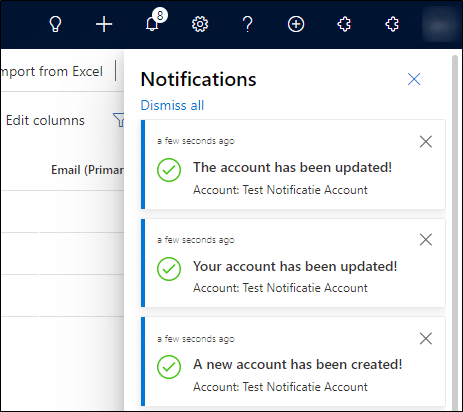The width and height of the screenshot is (463, 412).
Task: Click the Dismiss all link
Action: 172,105
